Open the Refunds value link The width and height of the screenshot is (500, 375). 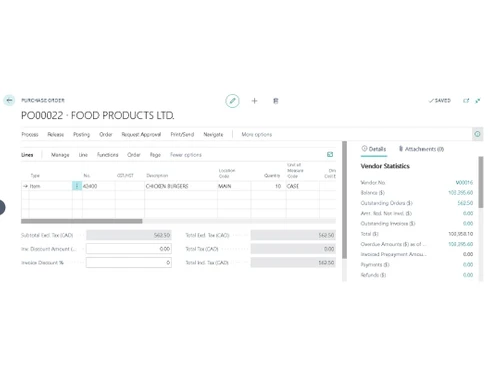point(468,275)
